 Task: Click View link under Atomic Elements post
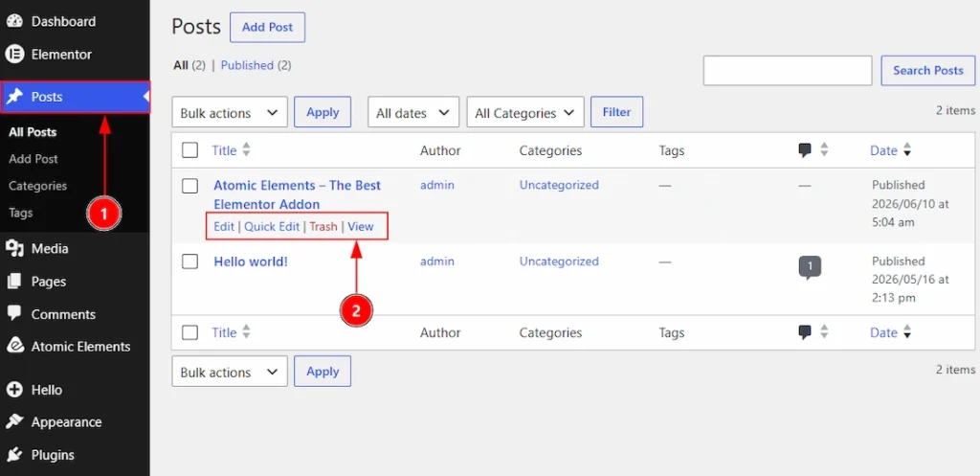[x=361, y=226]
